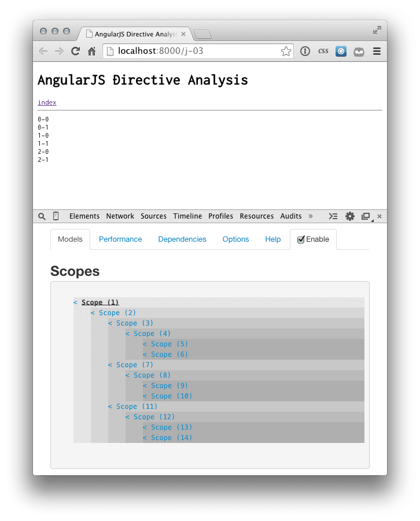Show DevTools console drawer icon
Screen dimensions: 420x521
pyautogui.click(x=333, y=216)
